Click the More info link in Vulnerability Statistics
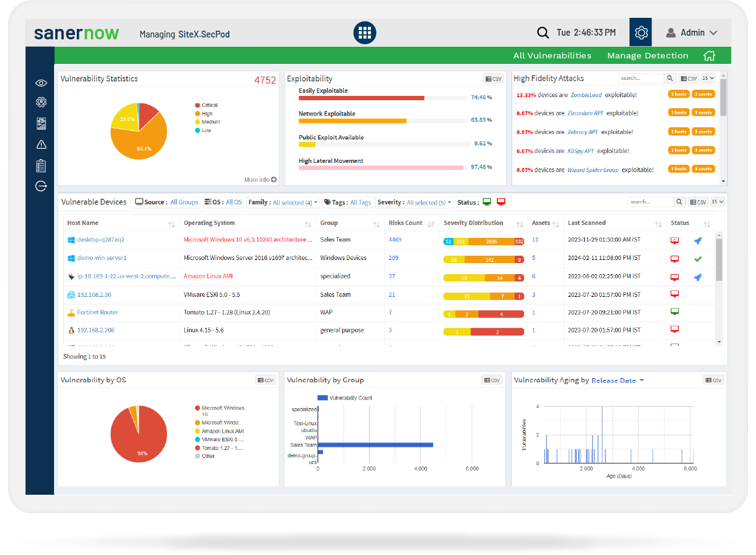Image resolution: width=756 pixels, height=555 pixels. (259, 179)
